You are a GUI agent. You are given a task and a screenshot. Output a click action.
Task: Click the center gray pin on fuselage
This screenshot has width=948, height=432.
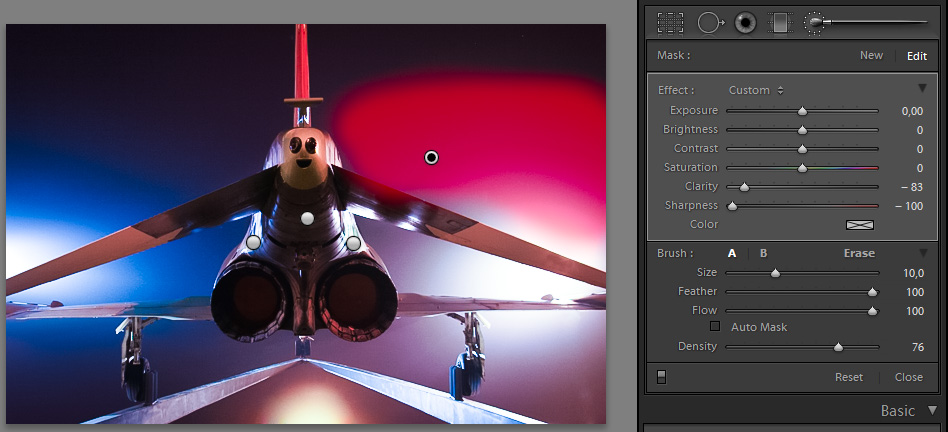click(308, 218)
